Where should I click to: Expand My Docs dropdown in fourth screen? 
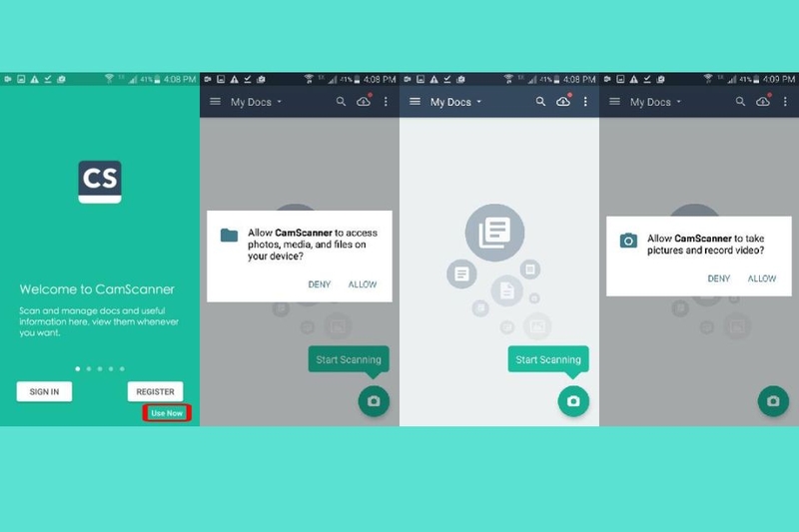coord(655,102)
